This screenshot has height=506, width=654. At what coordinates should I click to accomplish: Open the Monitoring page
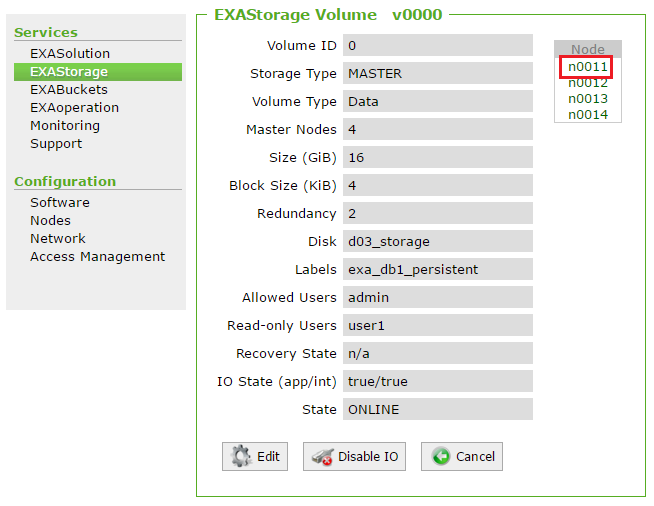[65, 126]
